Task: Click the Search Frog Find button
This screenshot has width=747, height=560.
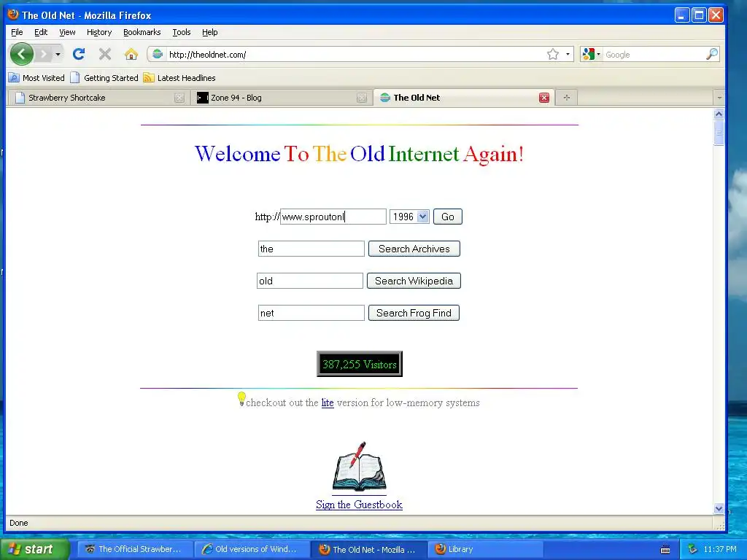Action: pos(414,313)
